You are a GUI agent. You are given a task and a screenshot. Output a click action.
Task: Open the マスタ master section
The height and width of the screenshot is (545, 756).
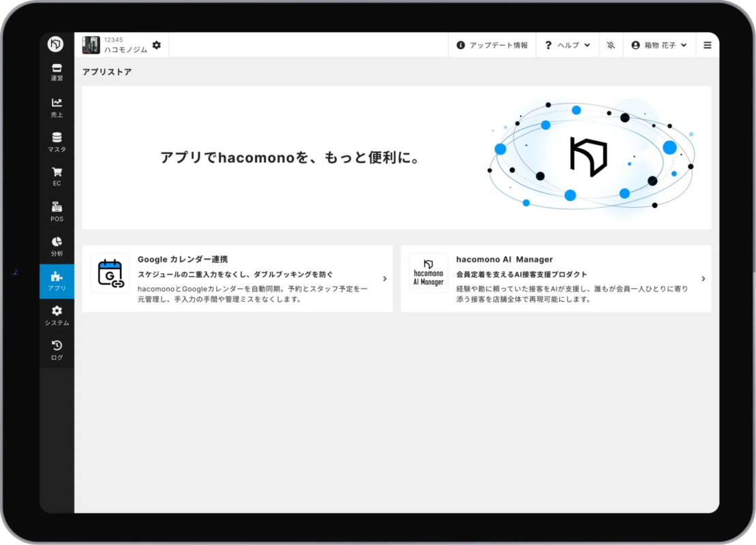57,142
